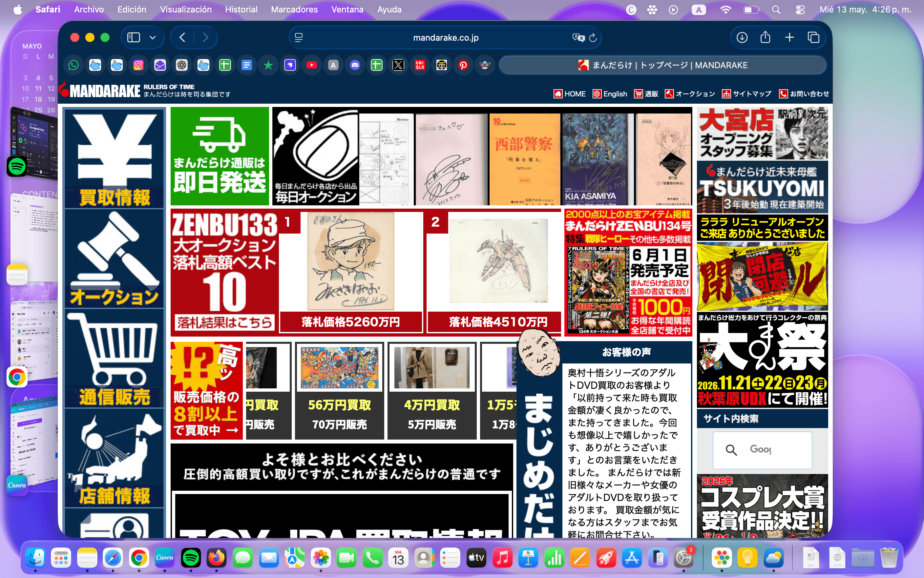Image resolution: width=924 pixels, height=578 pixels.
Task: Open a new tab with plus icon
Action: click(x=789, y=37)
